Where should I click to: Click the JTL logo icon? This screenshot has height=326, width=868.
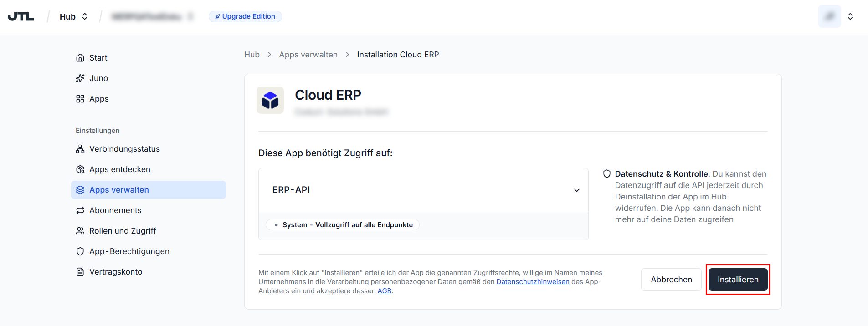point(21,16)
